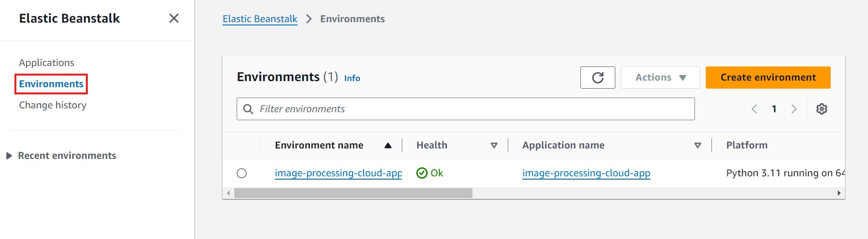The width and height of the screenshot is (868, 239).
Task: Click the refresh environments icon button
Action: (597, 78)
